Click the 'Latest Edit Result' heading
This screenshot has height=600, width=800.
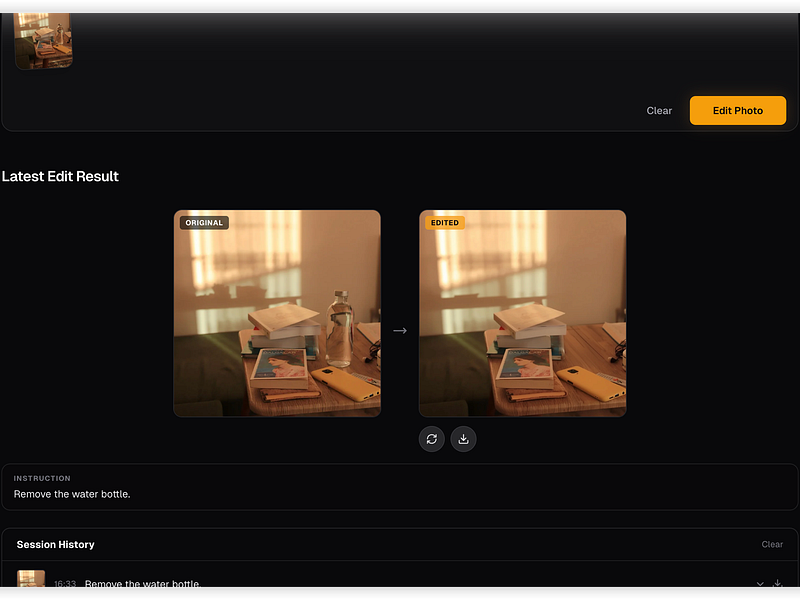pyautogui.click(x=60, y=176)
